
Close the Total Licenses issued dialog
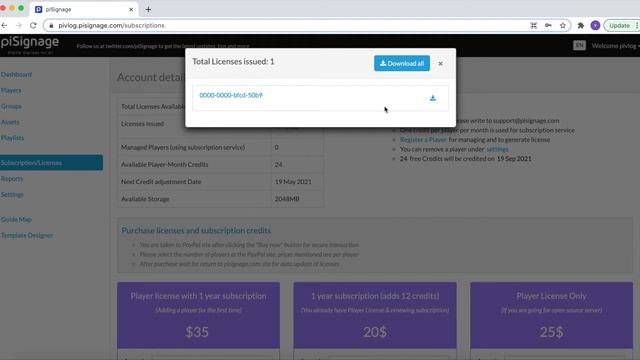(440, 64)
